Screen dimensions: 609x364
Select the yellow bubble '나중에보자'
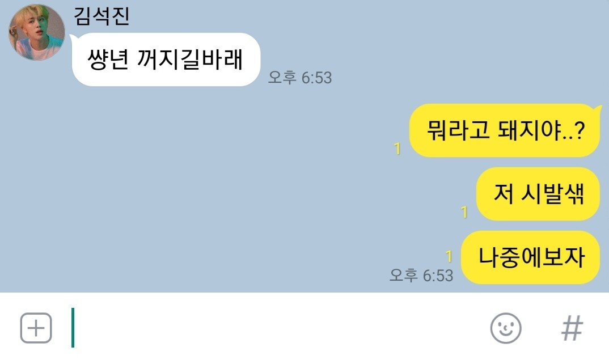[x=531, y=257]
